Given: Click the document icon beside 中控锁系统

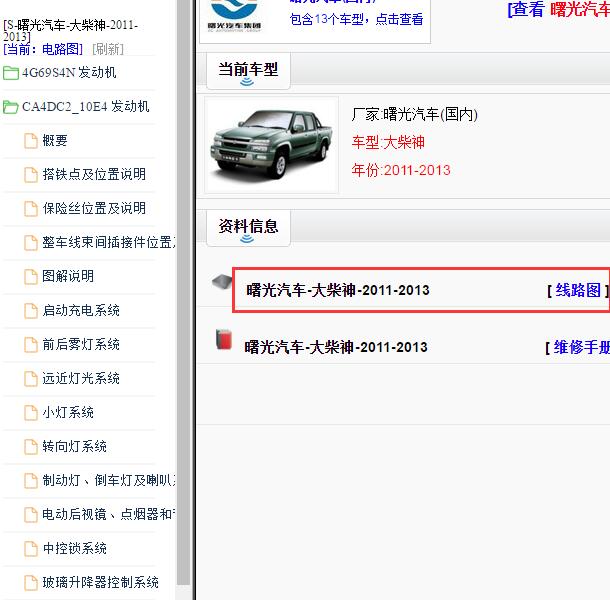Looking at the screenshot, I should pos(31,549).
